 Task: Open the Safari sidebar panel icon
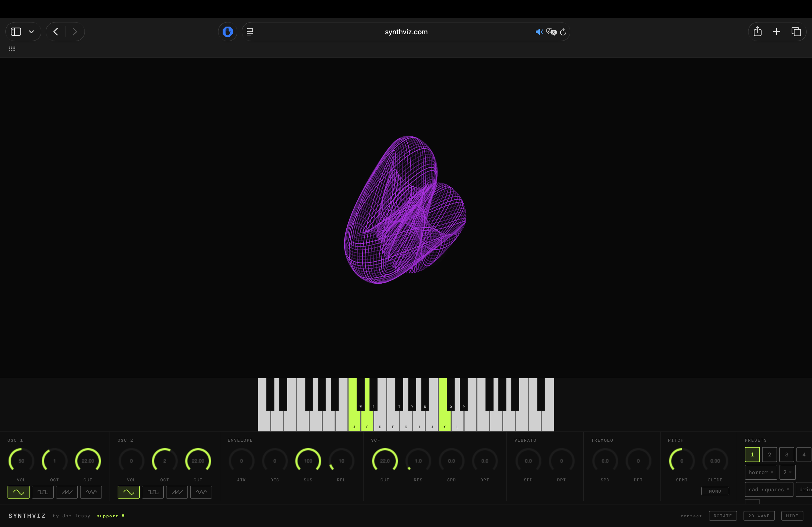click(x=16, y=32)
